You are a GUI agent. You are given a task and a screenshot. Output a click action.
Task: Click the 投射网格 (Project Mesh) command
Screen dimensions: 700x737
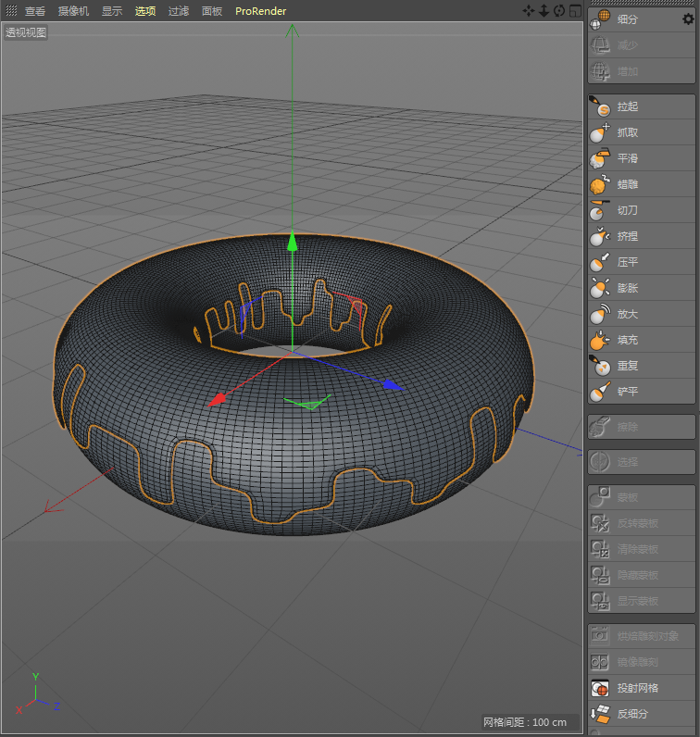(637, 688)
